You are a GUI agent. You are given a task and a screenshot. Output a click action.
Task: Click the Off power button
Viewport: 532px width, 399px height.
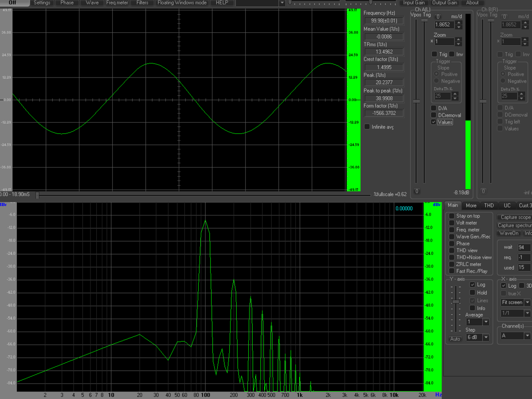click(15, 3)
